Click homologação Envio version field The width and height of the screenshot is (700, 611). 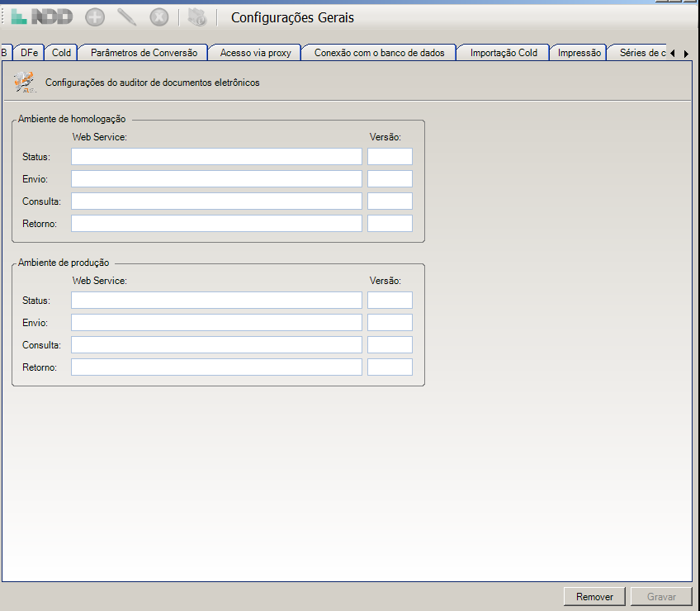click(390, 179)
